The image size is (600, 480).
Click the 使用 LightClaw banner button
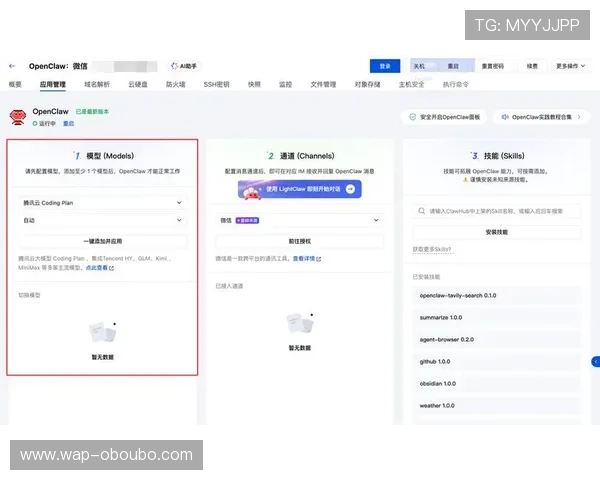coord(300,189)
